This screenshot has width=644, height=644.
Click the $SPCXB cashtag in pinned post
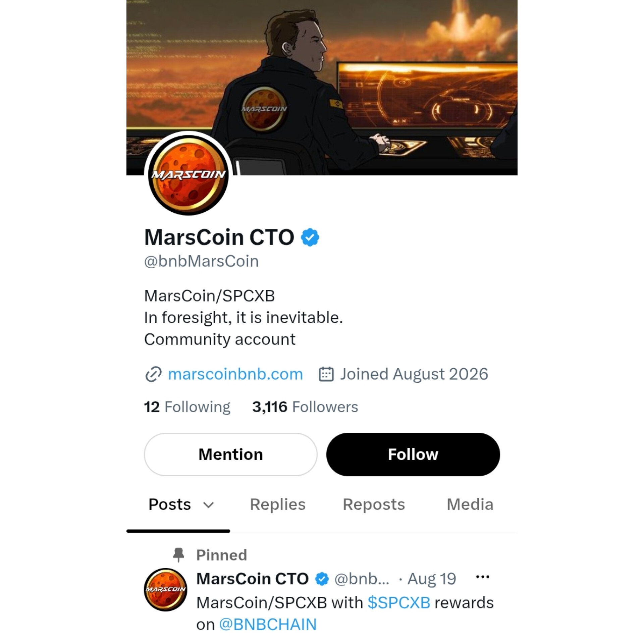[x=399, y=603]
